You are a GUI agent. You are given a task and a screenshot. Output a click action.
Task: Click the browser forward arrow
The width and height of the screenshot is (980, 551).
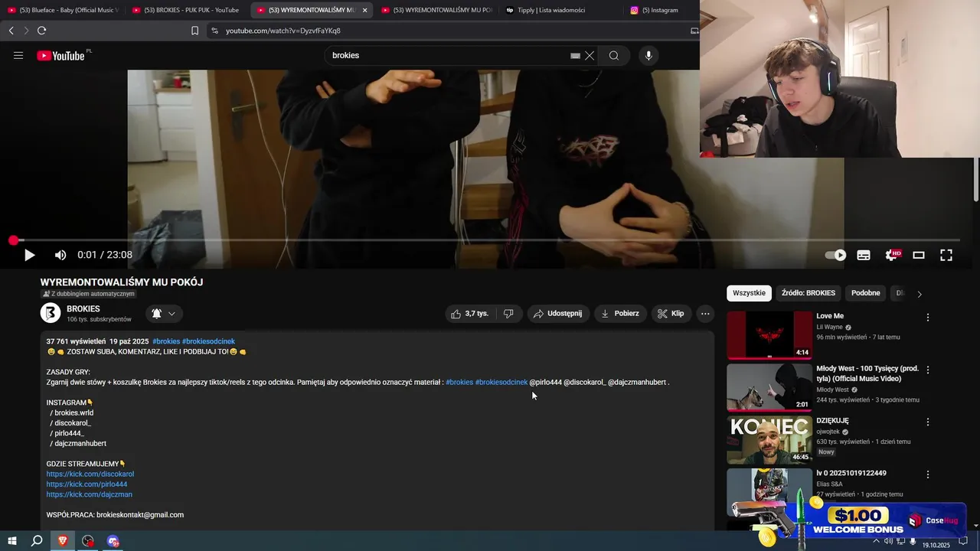coord(26,31)
